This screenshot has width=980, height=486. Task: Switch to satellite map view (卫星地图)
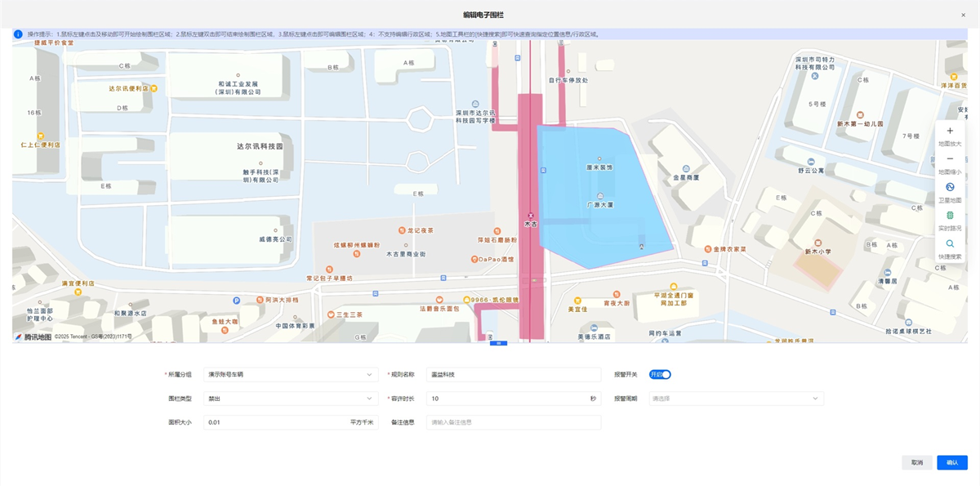950,187
